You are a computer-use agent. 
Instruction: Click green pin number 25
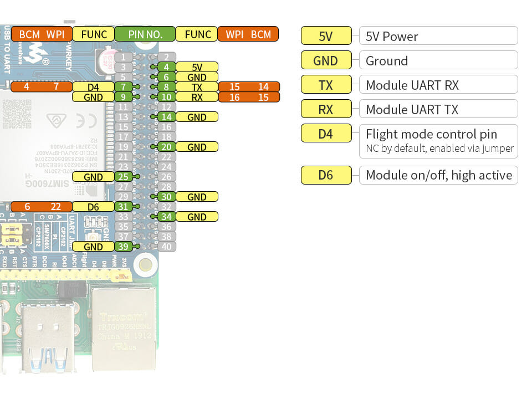tap(123, 177)
